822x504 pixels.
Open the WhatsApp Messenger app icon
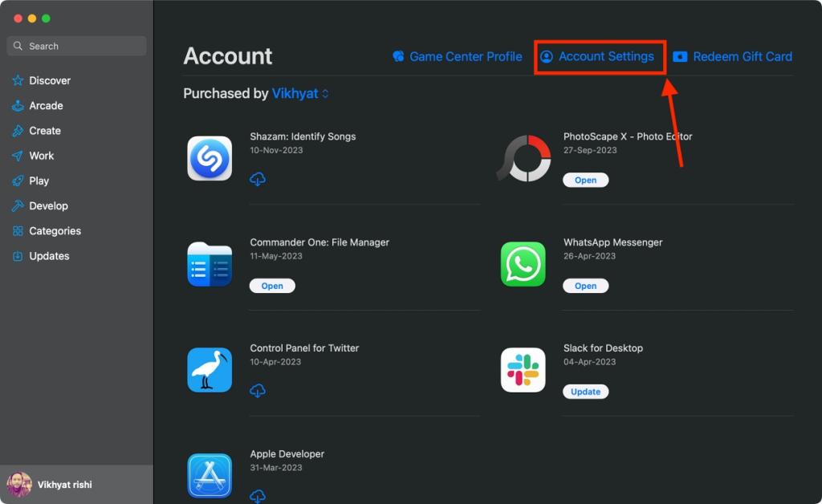point(523,264)
